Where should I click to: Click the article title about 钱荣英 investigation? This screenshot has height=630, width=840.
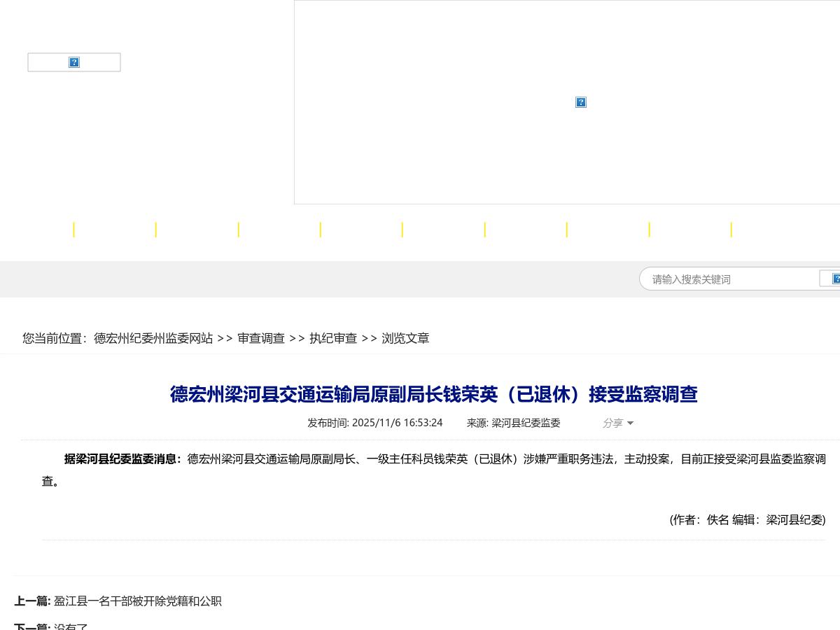[434, 394]
